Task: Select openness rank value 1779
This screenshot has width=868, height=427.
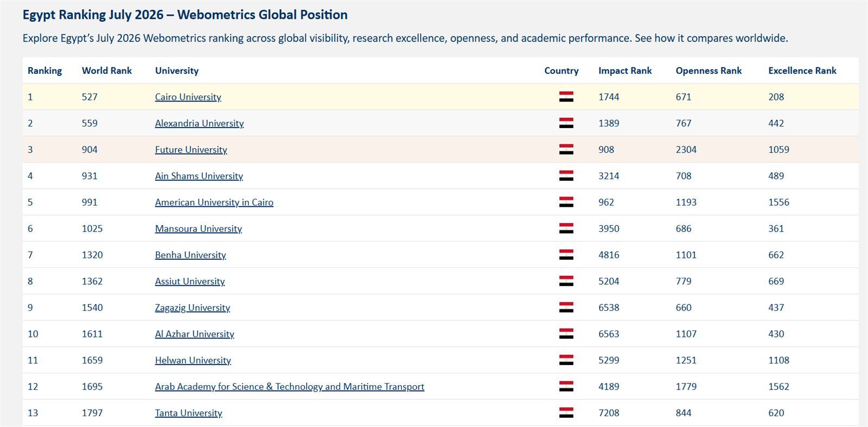Action: tap(686, 386)
